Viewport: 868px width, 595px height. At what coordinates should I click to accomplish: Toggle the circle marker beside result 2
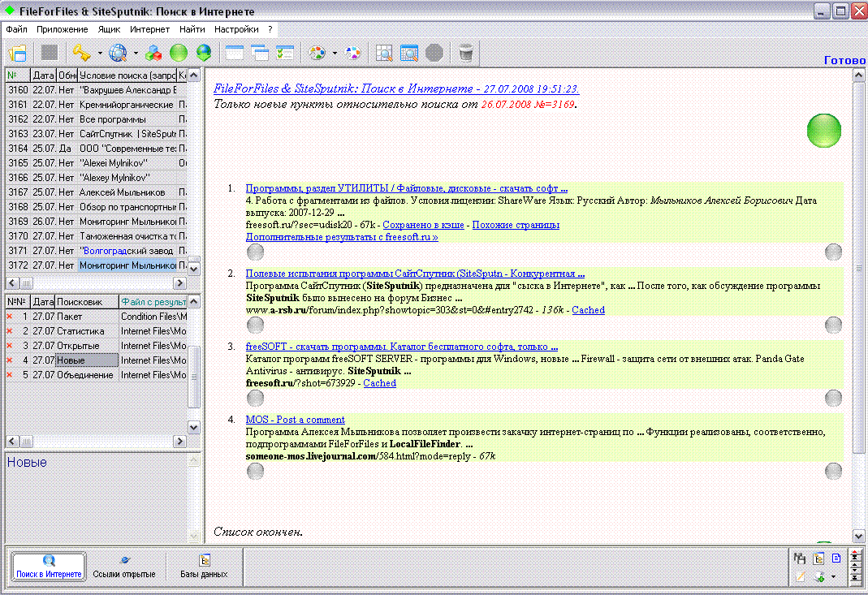255,325
